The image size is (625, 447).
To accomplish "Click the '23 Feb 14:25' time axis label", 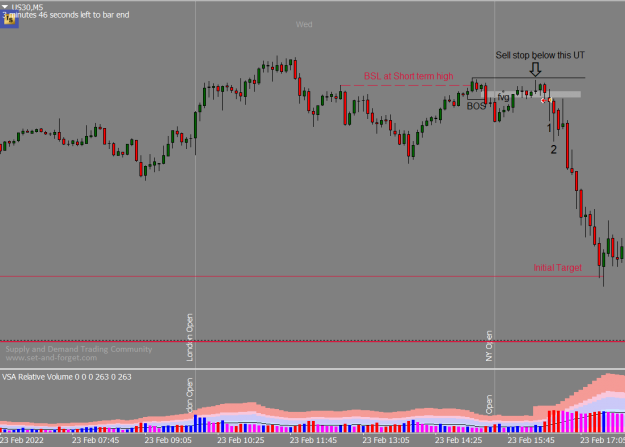I will (x=458, y=440).
